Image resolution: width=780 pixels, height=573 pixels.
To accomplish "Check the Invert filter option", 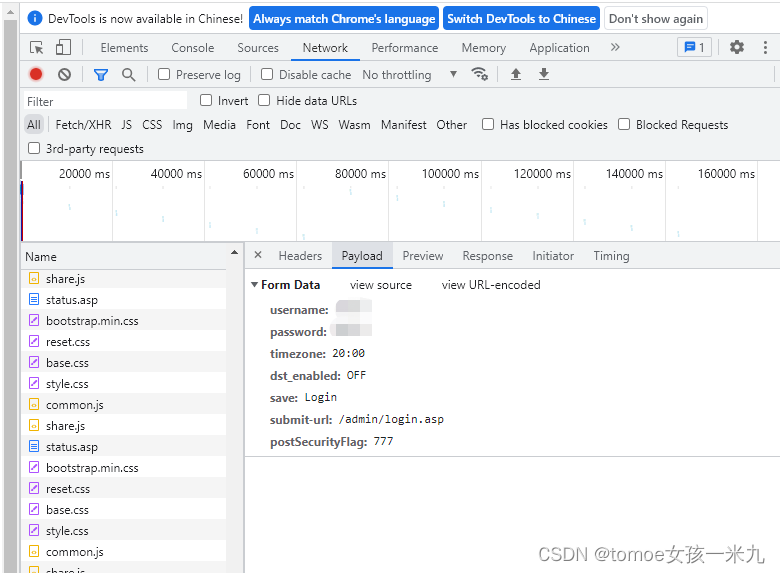I will (205, 100).
